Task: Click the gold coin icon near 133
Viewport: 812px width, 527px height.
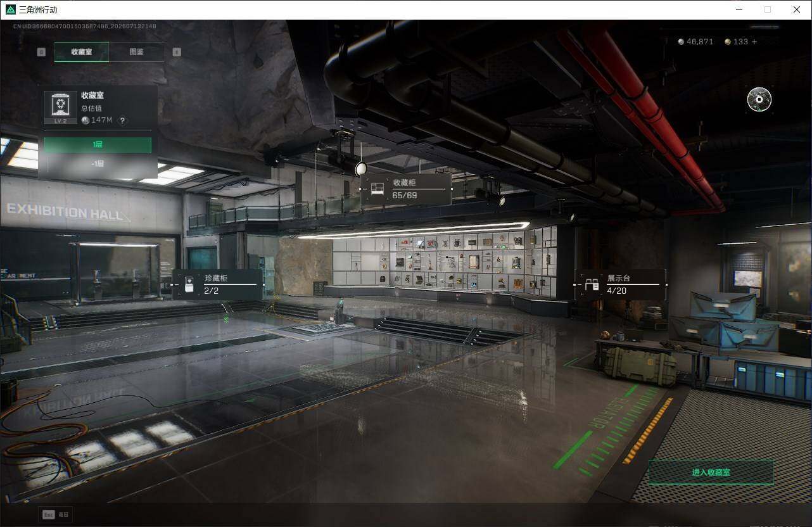Action: coord(728,42)
